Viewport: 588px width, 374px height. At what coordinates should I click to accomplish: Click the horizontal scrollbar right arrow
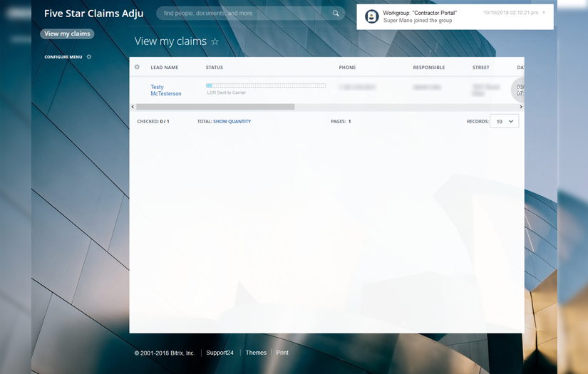pyautogui.click(x=520, y=107)
